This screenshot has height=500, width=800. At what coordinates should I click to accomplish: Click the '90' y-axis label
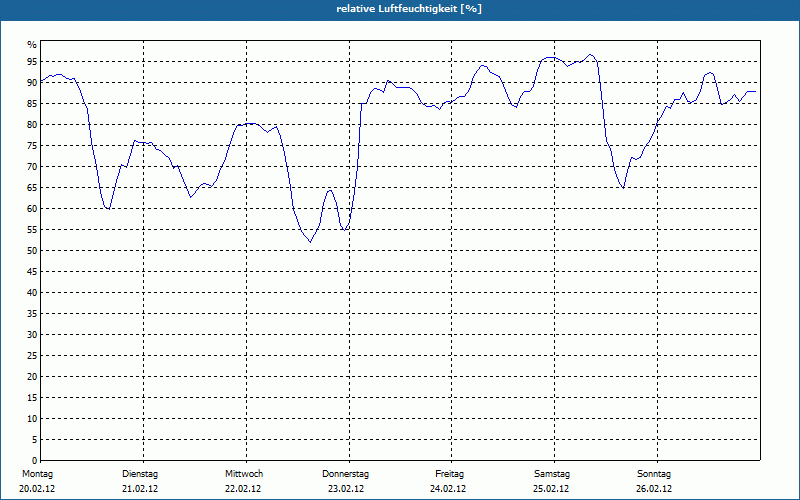(32, 83)
